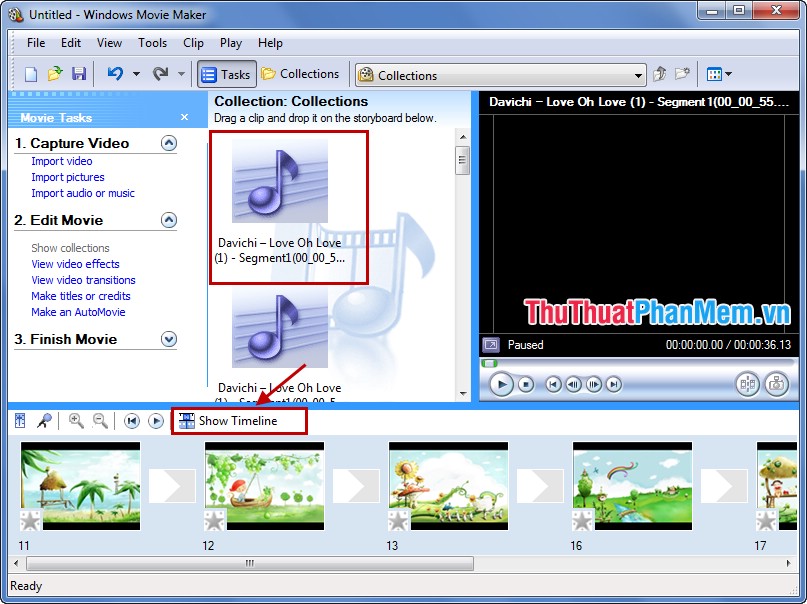This screenshot has height=604, width=807.
Task: Click the Save Project icon
Action: point(79,74)
